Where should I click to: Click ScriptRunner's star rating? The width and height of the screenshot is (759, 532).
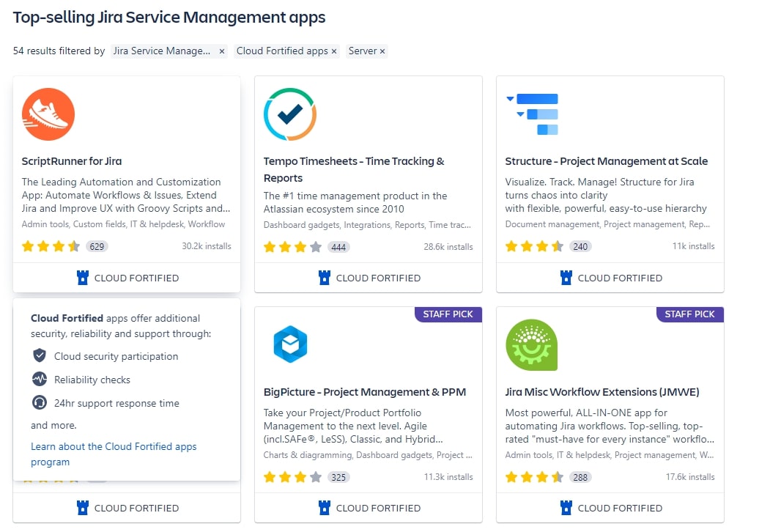pyautogui.click(x=51, y=246)
